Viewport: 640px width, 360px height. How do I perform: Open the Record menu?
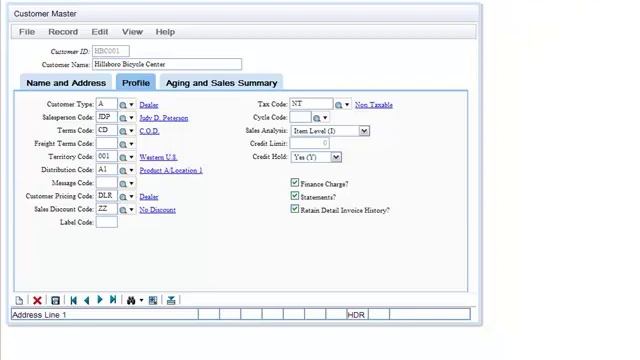pyautogui.click(x=63, y=32)
